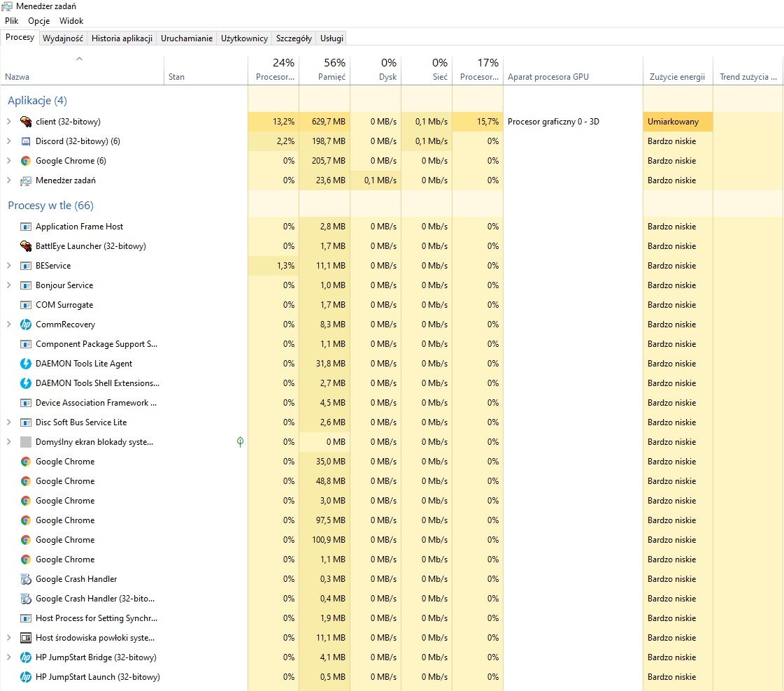Expand the Google Chrome (6) group

8,160
